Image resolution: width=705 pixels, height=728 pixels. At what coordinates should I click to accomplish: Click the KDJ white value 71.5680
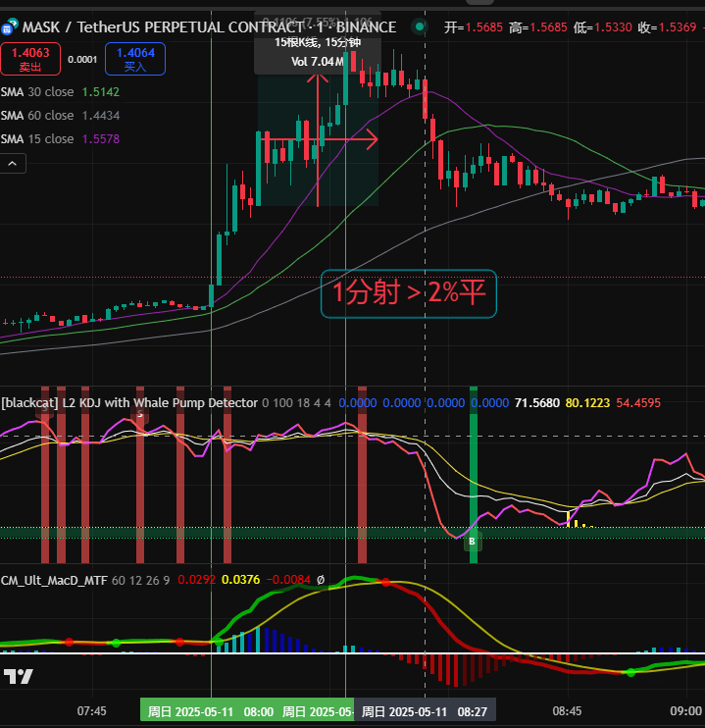(537, 403)
